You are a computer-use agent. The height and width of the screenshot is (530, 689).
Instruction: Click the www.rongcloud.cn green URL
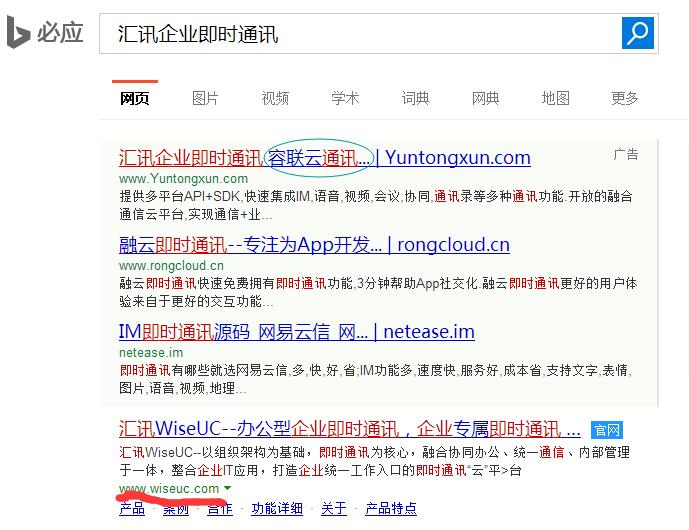click(x=171, y=266)
